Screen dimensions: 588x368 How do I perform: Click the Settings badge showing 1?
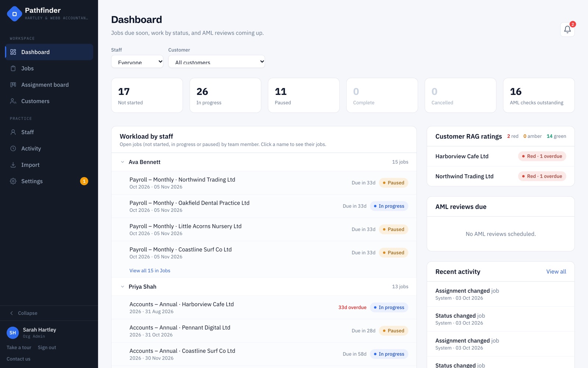click(x=84, y=181)
